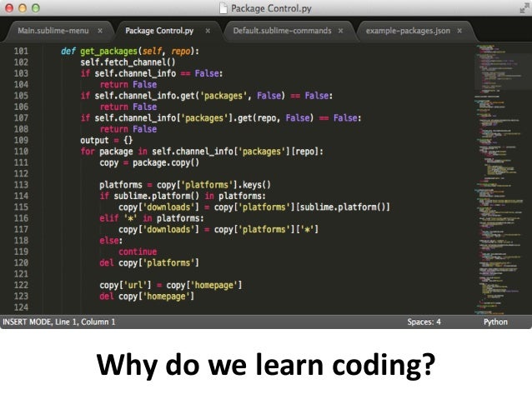Click the "elif '*' in platforms:" line
532x399 pixels.
click(152, 218)
